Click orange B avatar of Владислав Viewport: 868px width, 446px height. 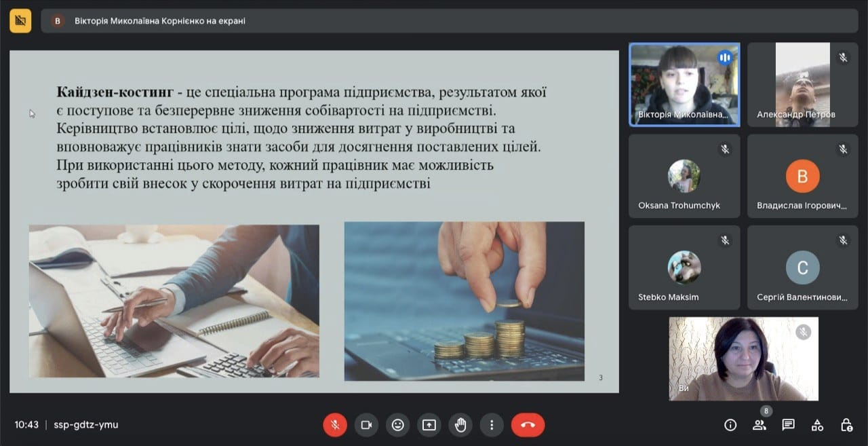(802, 176)
